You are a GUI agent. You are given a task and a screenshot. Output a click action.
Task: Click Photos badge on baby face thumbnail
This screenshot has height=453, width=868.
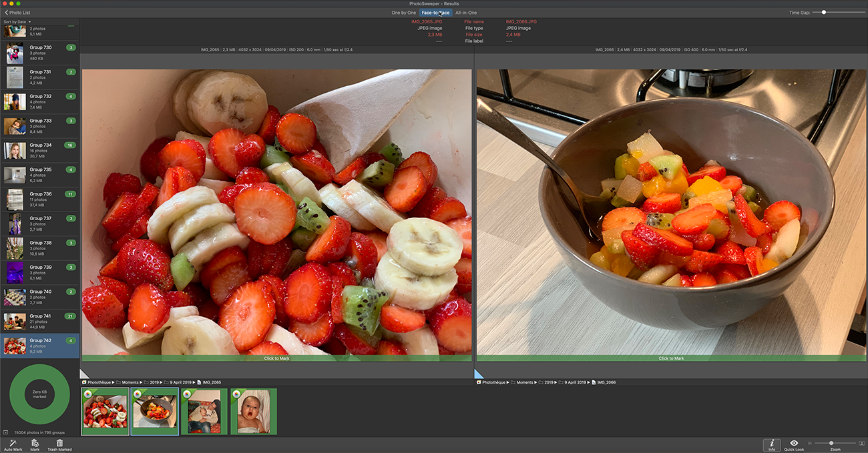click(x=236, y=394)
